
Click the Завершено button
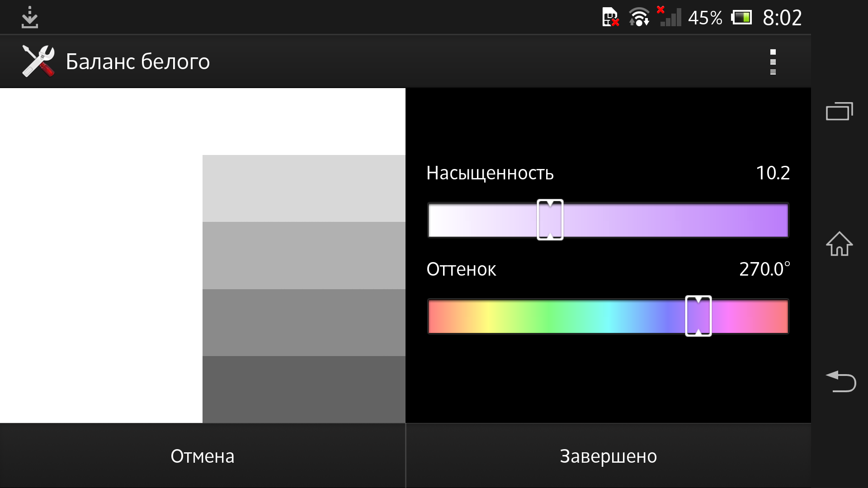pos(608,456)
